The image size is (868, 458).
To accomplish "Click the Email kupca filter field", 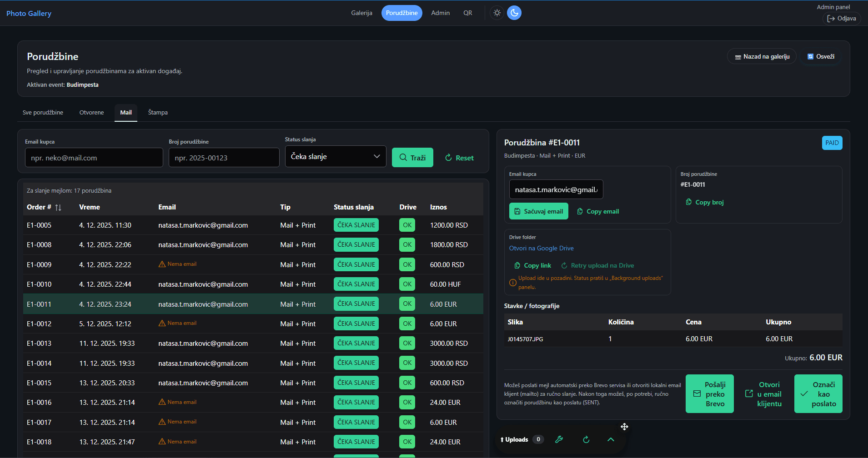I will [94, 158].
